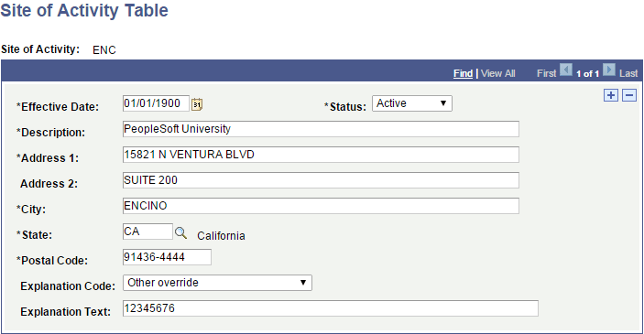Image resolution: width=644 pixels, height=334 pixels.
Task: Go to next row arrow
Action: (609, 70)
